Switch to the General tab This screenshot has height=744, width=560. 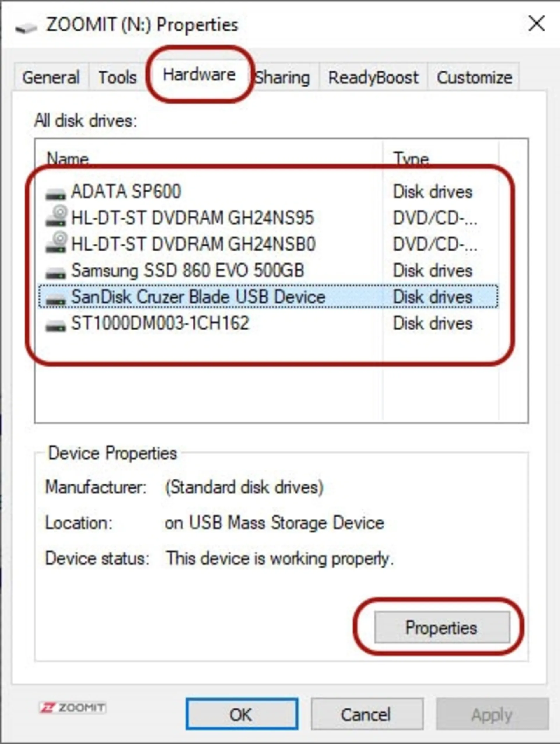(x=51, y=78)
